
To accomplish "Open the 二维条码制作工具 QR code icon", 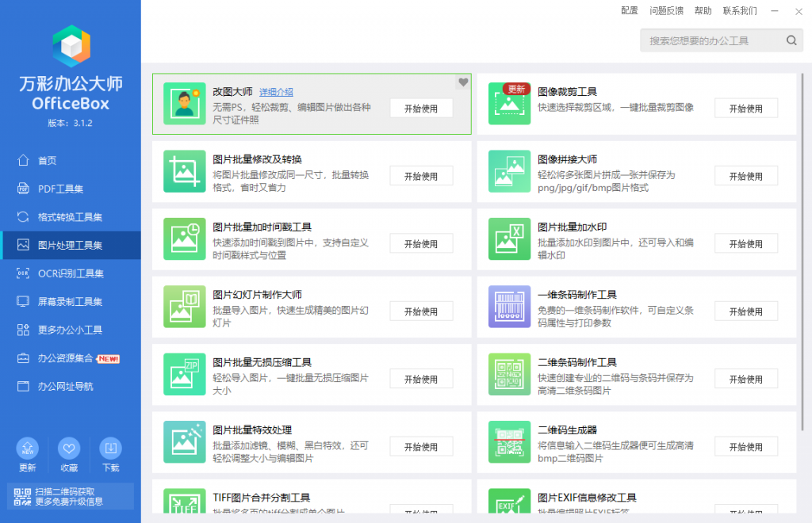I will pyautogui.click(x=509, y=374).
